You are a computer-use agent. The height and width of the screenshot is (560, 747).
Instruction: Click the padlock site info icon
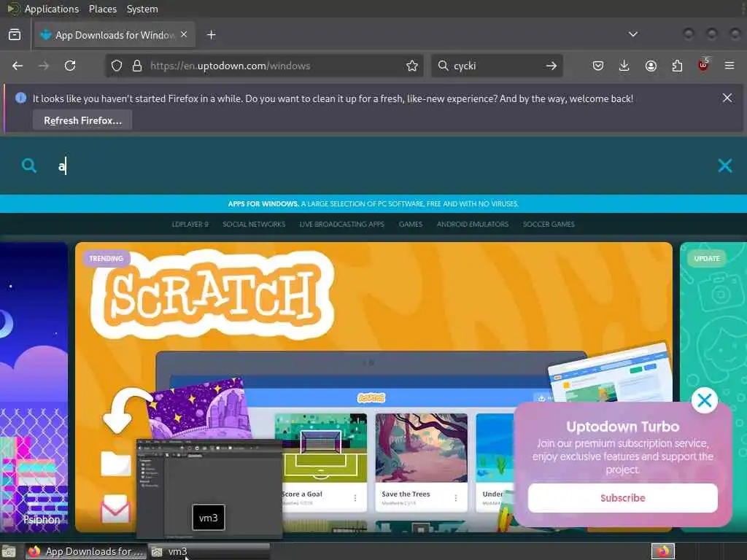(x=137, y=66)
